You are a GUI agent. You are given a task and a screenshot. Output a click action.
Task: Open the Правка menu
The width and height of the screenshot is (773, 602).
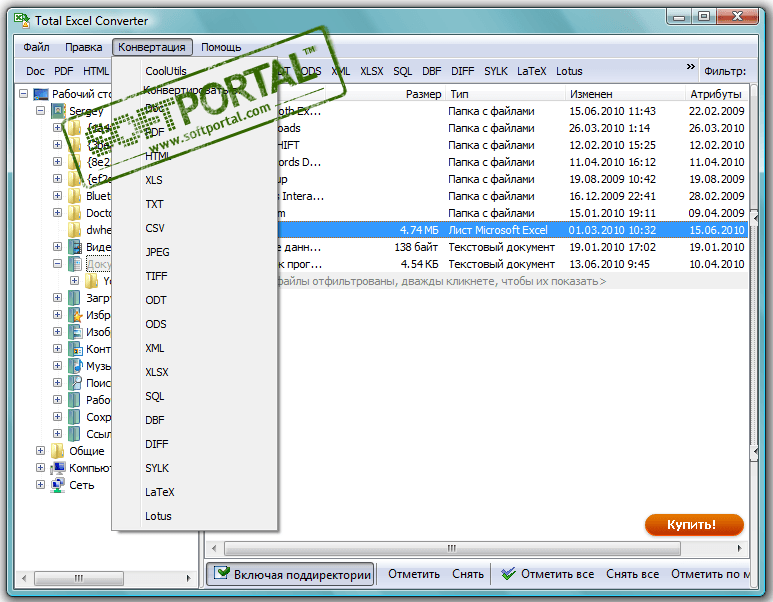click(83, 47)
